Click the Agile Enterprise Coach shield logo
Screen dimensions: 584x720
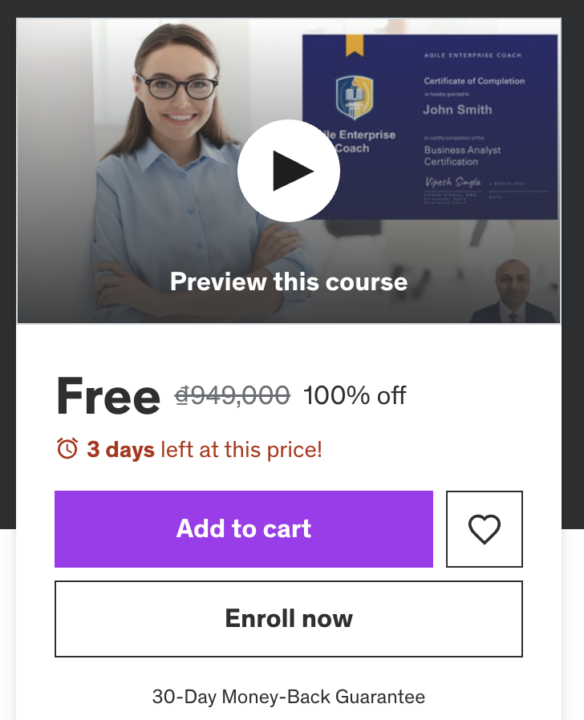pos(354,97)
